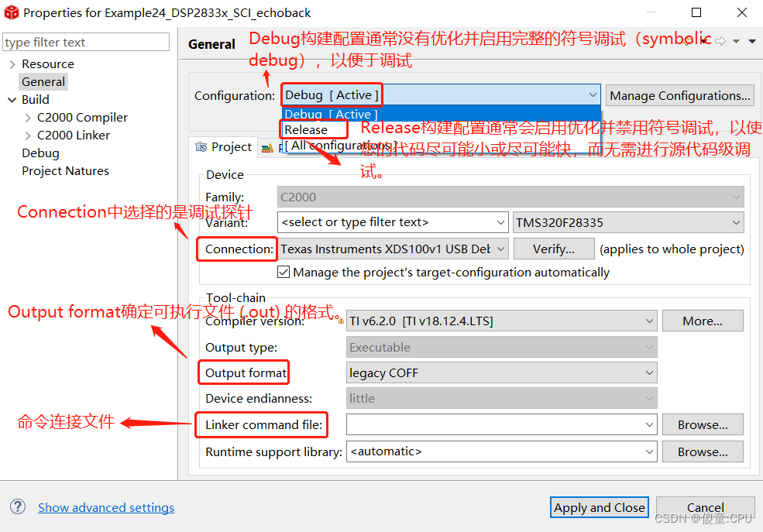Click the rightmost view menu triangle icon
Viewport: 763px width, 532px height.
[x=752, y=41]
